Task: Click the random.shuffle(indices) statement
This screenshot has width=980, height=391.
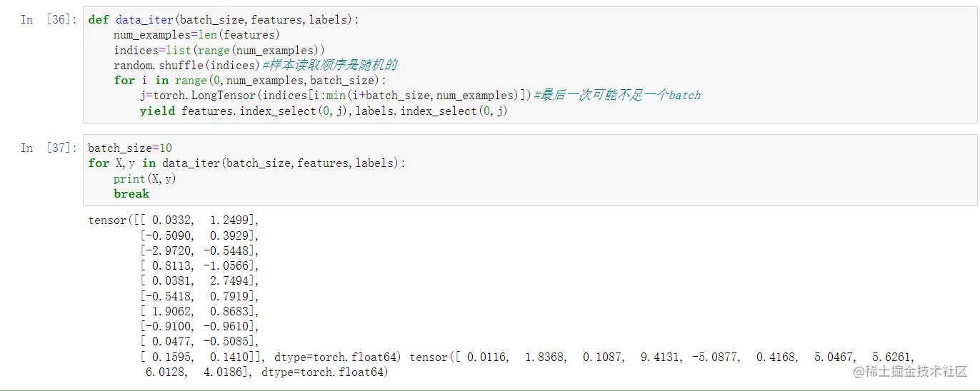Action: 187,65
